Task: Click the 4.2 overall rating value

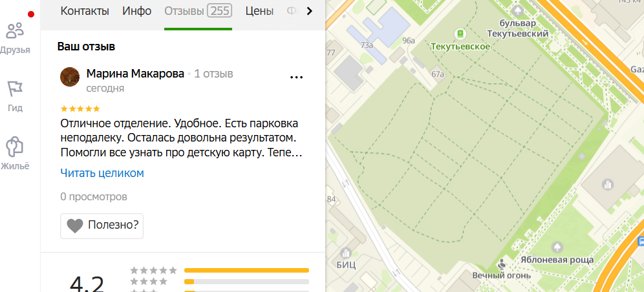Action: pos(87,284)
